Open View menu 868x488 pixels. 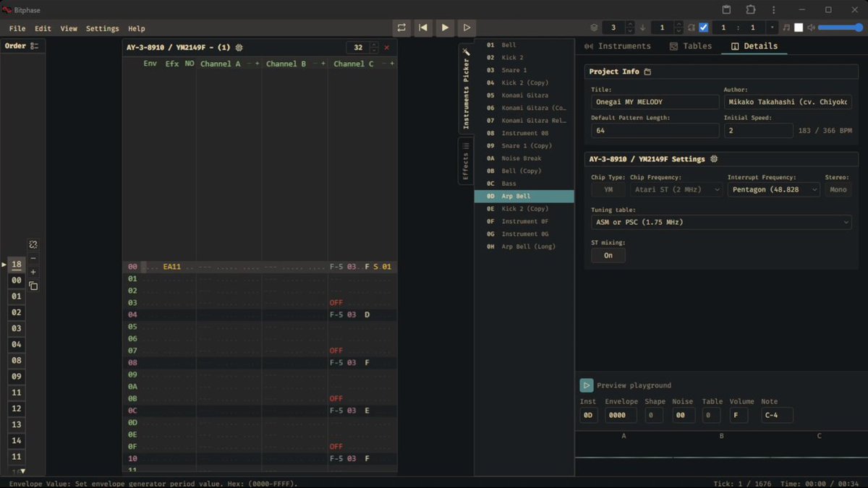(x=69, y=28)
